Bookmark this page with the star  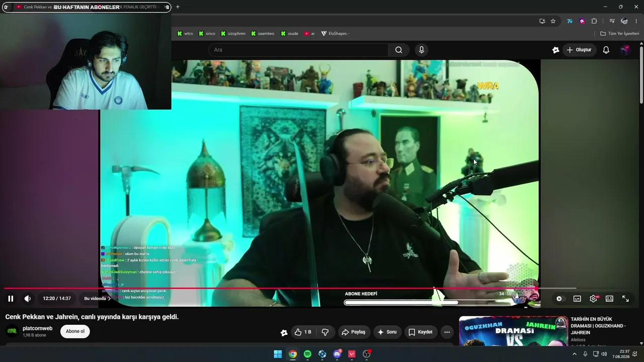[553, 21]
